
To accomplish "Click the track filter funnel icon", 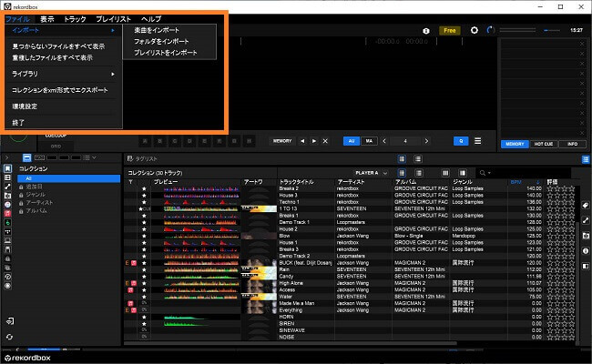I will pos(130,182).
